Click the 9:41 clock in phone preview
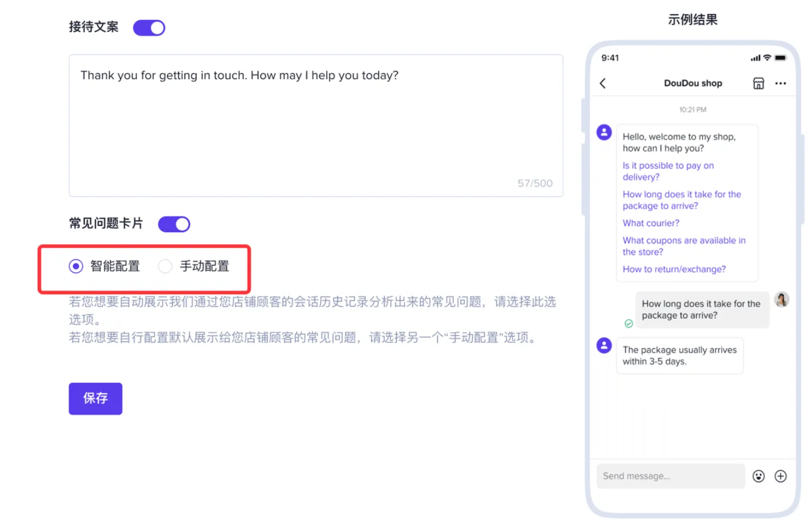 [x=610, y=58]
